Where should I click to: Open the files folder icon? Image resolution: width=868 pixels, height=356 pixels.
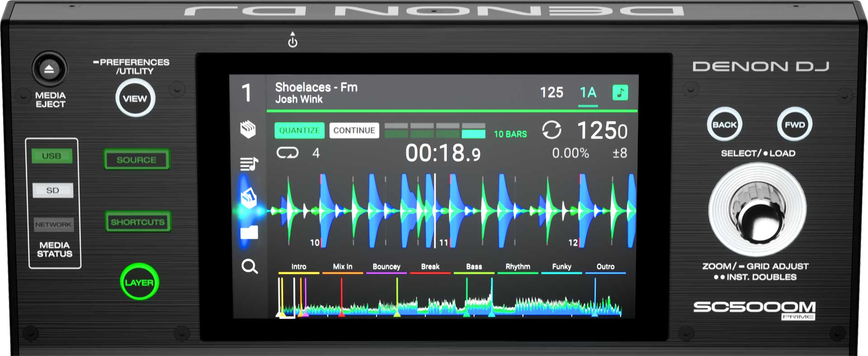click(x=249, y=232)
